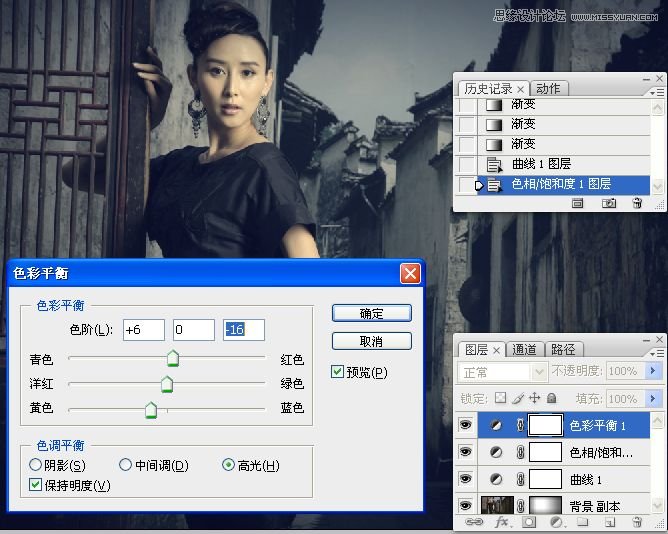668x534 pixels.
Task: Switch to the 动作 tab
Action: click(x=548, y=89)
